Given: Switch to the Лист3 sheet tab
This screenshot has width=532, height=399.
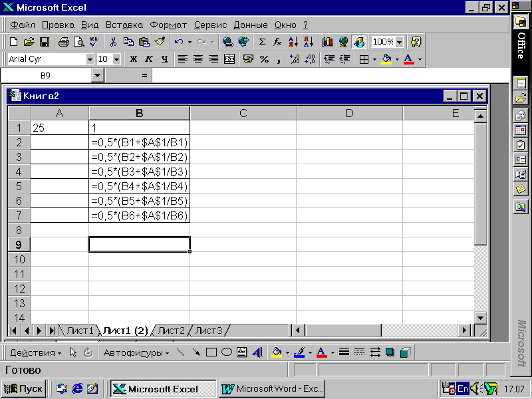Looking at the screenshot, I should (208, 331).
